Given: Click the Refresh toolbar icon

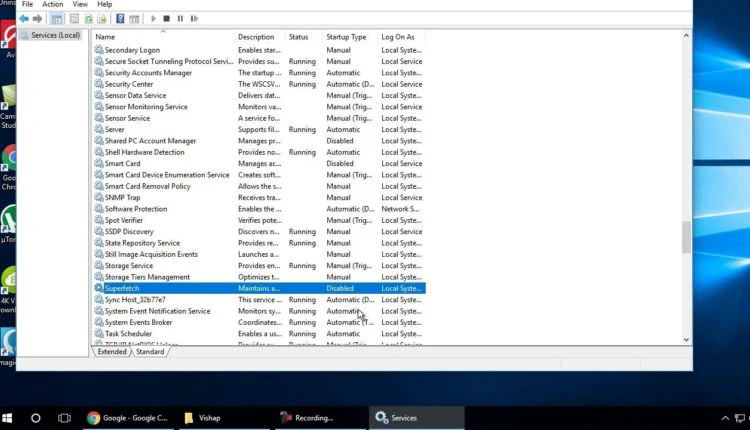Looking at the screenshot, I should click(x=88, y=19).
